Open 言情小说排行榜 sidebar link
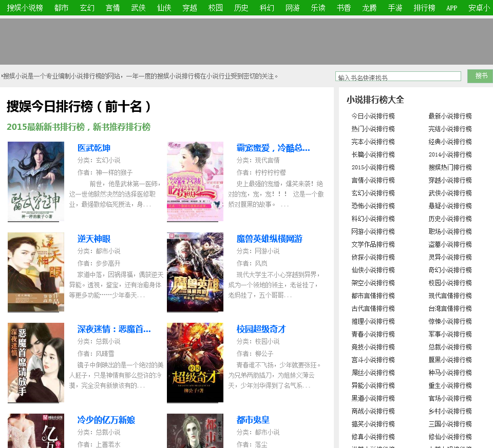Screen dimensions: 493x448 tap(373, 180)
